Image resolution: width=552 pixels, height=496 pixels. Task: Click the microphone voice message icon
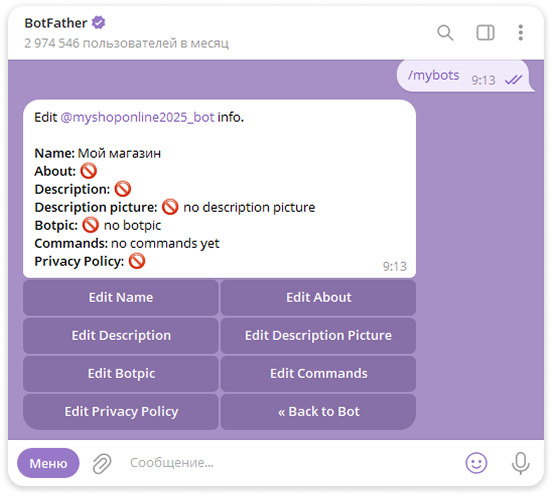pyautogui.click(x=520, y=463)
